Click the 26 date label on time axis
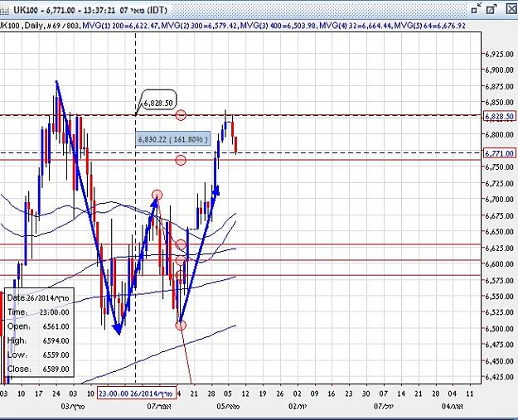This screenshot has height=420, width=518. 280,393
